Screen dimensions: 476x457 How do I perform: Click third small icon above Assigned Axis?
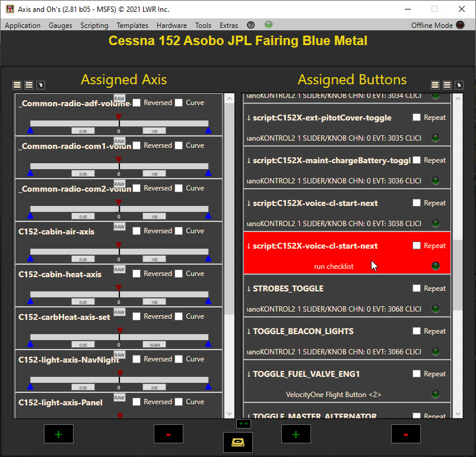[41, 85]
